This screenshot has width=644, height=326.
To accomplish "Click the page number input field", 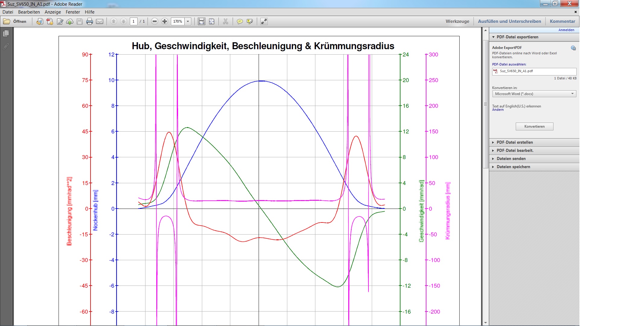I will click(x=133, y=21).
